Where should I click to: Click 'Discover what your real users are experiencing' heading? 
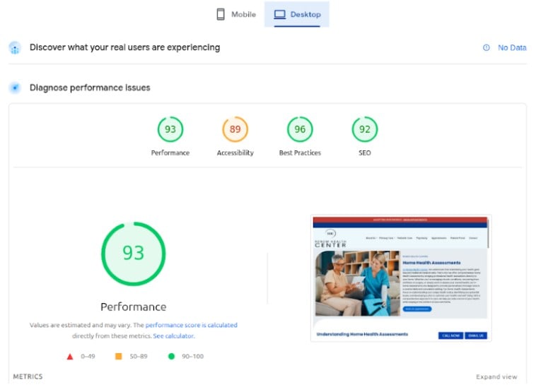click(124, 47)
